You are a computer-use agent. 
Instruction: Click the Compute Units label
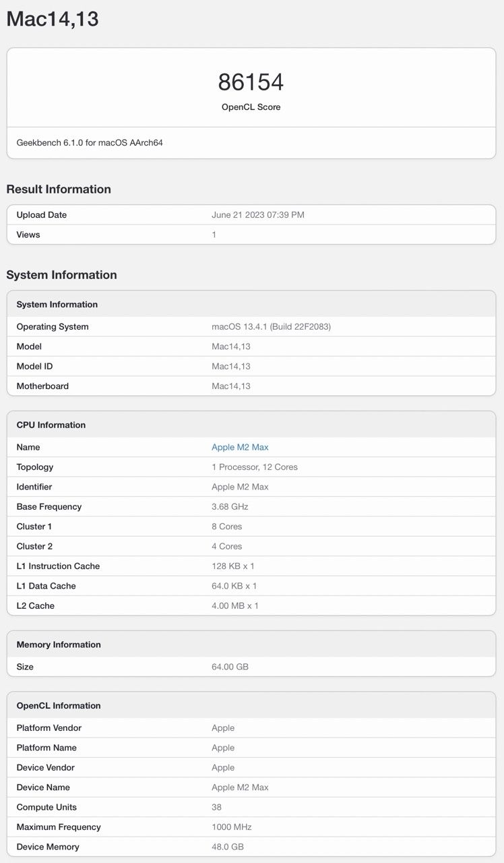point(46,807)
